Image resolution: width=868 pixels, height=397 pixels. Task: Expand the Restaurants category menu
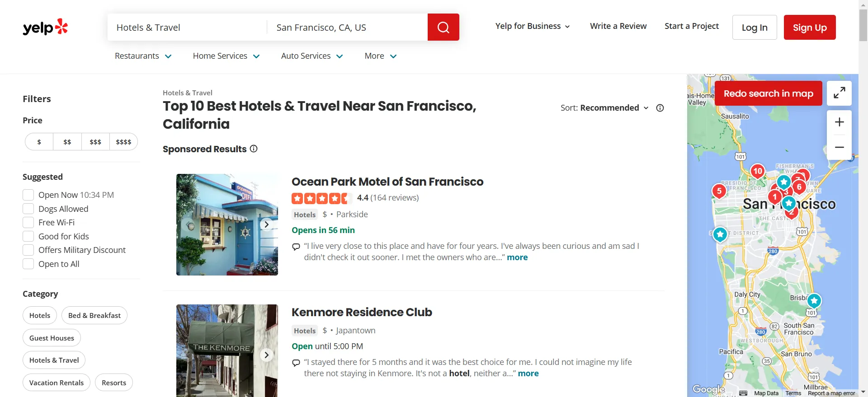click(143, 56)
